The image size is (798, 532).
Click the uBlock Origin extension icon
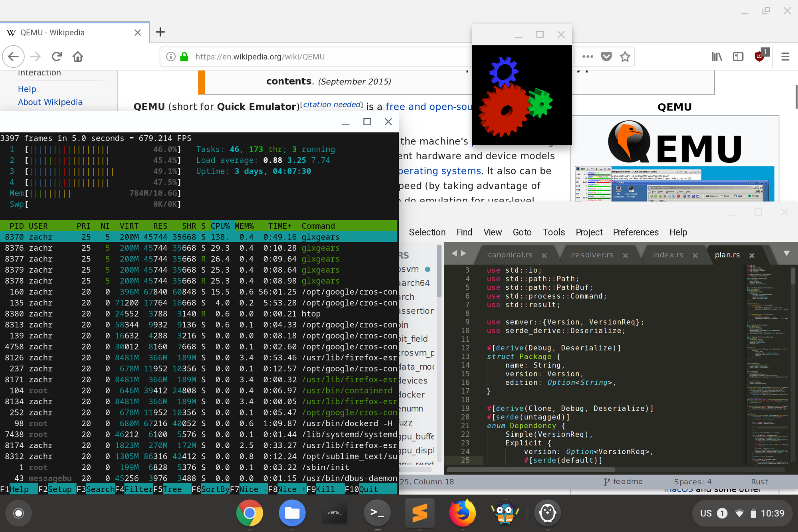759,57
